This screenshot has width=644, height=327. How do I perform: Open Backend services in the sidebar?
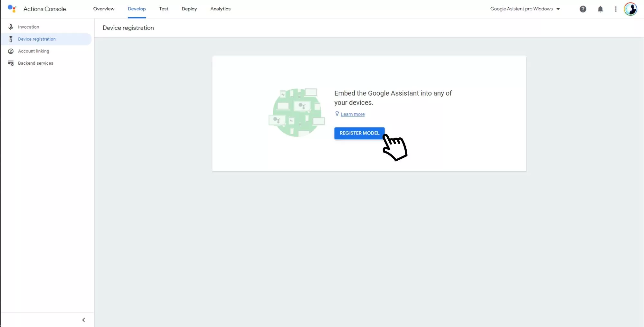pos(46,63)
